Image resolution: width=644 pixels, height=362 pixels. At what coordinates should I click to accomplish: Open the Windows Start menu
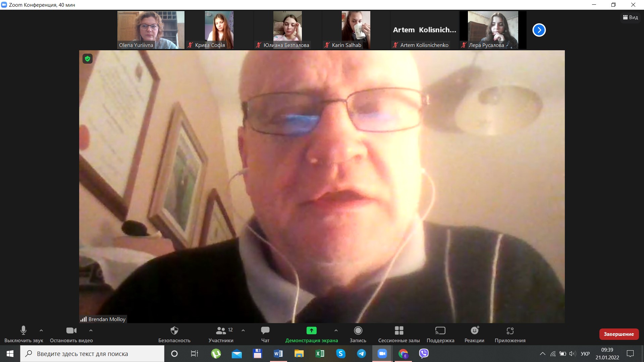10,354
